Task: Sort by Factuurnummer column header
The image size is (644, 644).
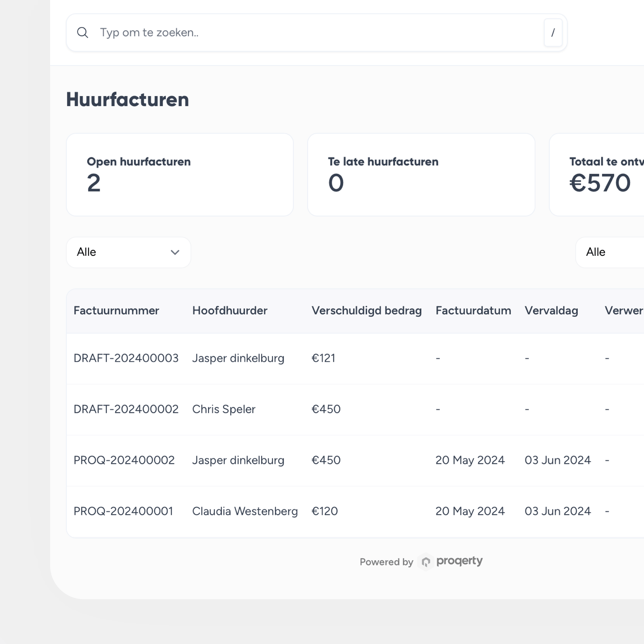Action: coord(116,311)
